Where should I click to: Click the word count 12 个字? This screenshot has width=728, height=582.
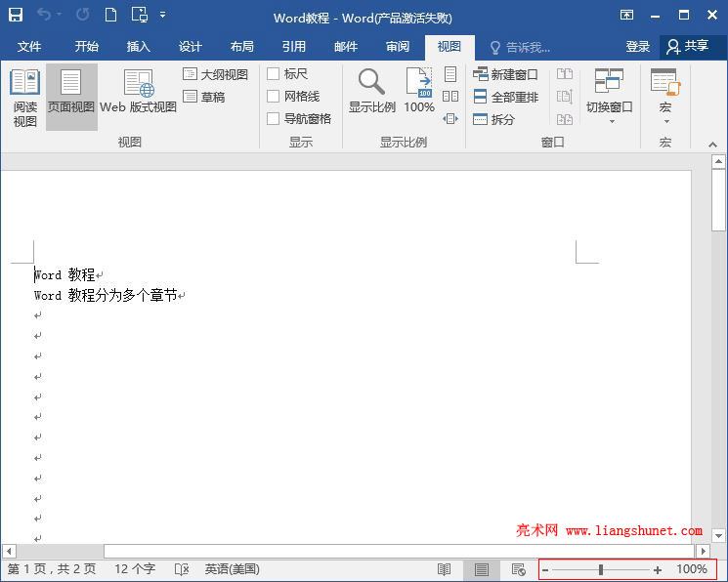pos(135,569)
